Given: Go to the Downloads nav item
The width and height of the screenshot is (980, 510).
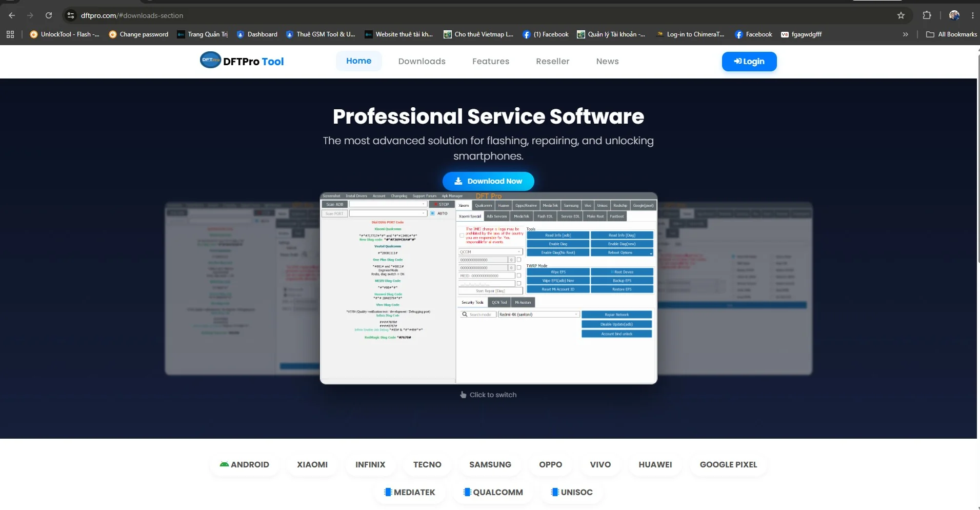Looking at the screenshot, I should click(422, 61).
